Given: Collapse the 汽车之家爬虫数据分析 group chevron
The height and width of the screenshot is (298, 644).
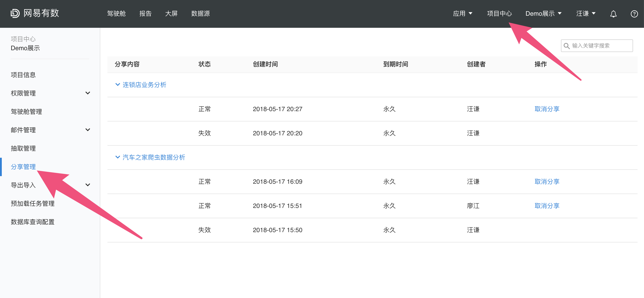Looking at the screenshot, I should point(118,157).
